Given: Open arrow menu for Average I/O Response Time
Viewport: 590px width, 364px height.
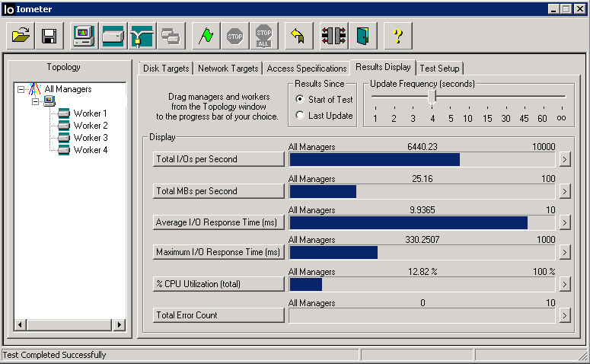Looking at the screenshot, I should click(564, 223).
